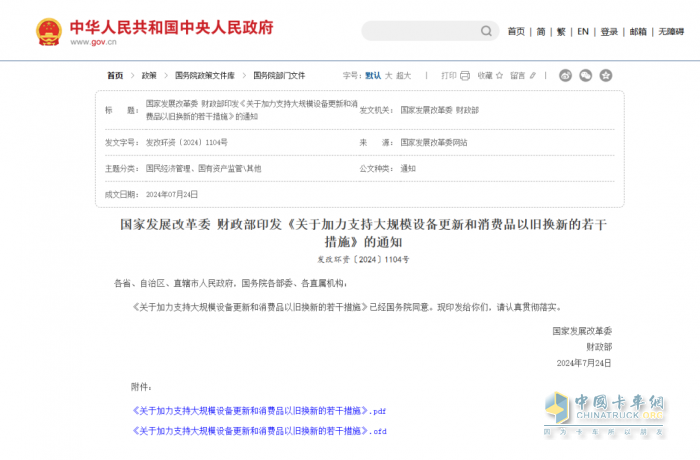Share the article to Weibo

click(566, 75)
